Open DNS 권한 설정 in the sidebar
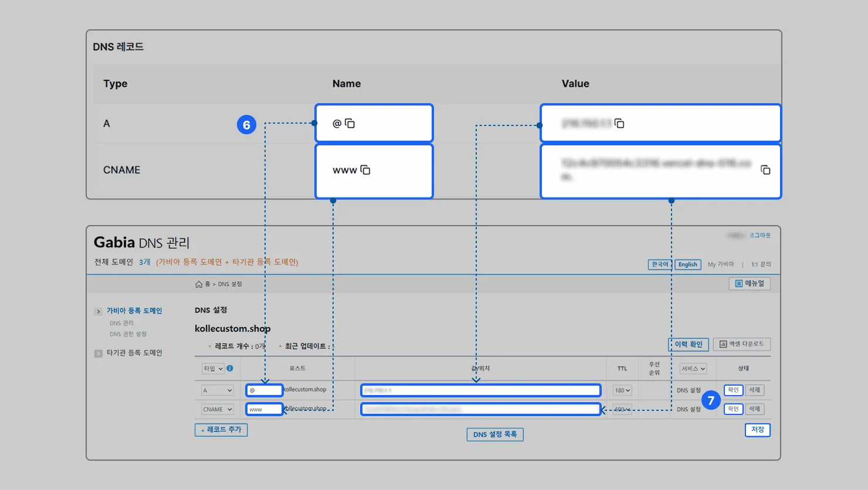Screen dimensions: 868x490 click(128, 334)
